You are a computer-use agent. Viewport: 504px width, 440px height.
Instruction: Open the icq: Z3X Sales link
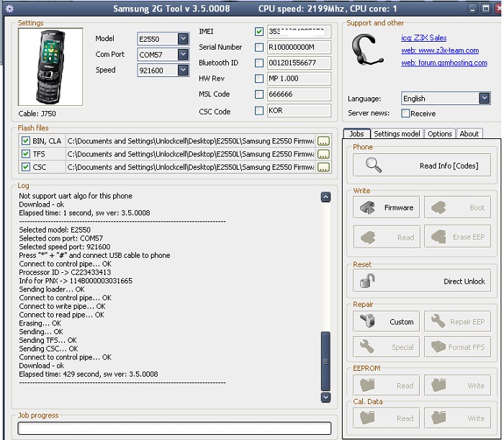[423, 37]
